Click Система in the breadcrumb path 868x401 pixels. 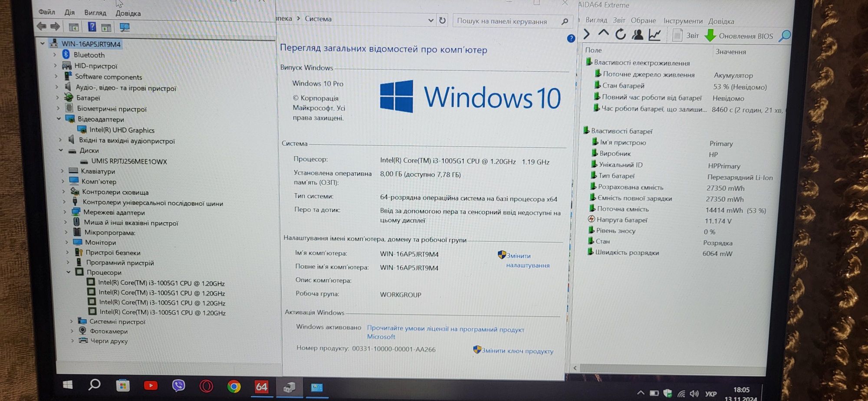tap(318, 19)
